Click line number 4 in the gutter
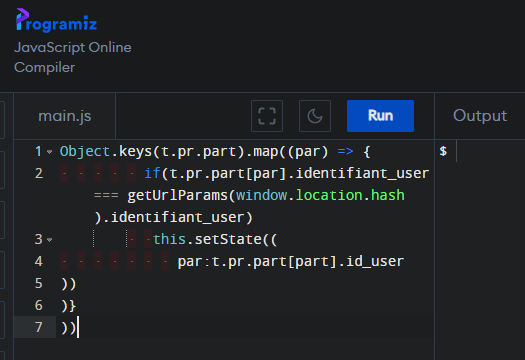 point(39,261)
